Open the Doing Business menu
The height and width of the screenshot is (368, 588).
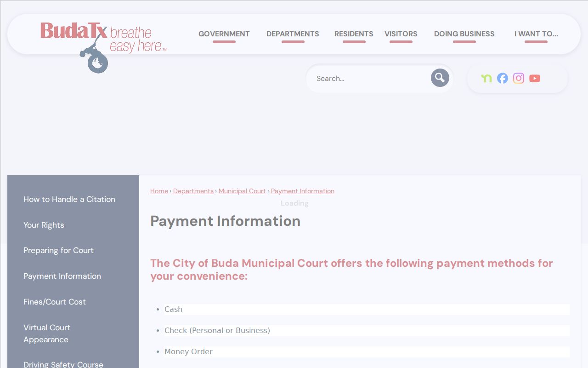coord(464,34)
